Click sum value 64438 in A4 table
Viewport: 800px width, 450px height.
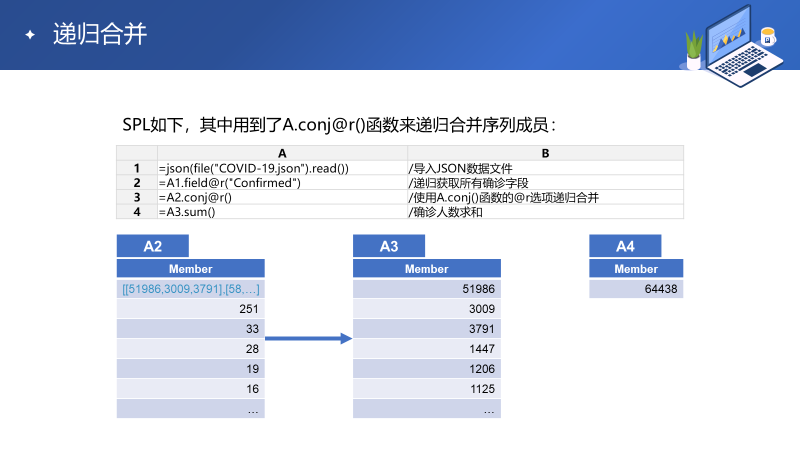[x=636, y=289]
